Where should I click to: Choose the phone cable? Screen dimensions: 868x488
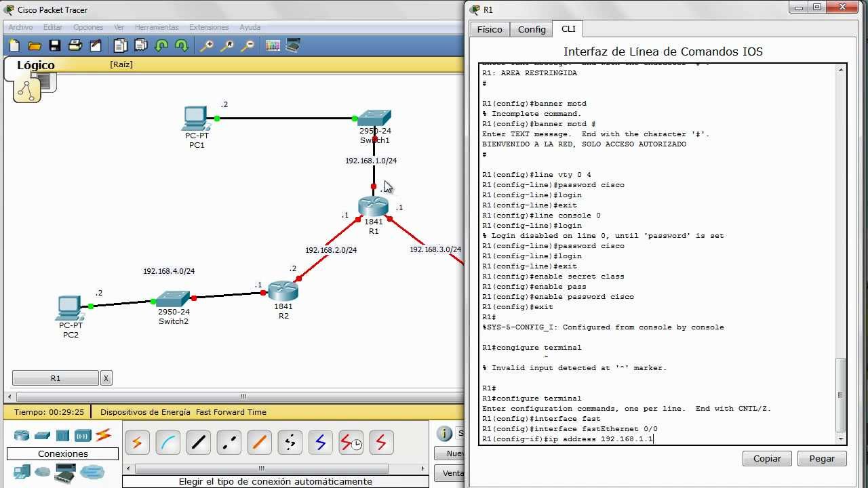(x=290, y=443)
